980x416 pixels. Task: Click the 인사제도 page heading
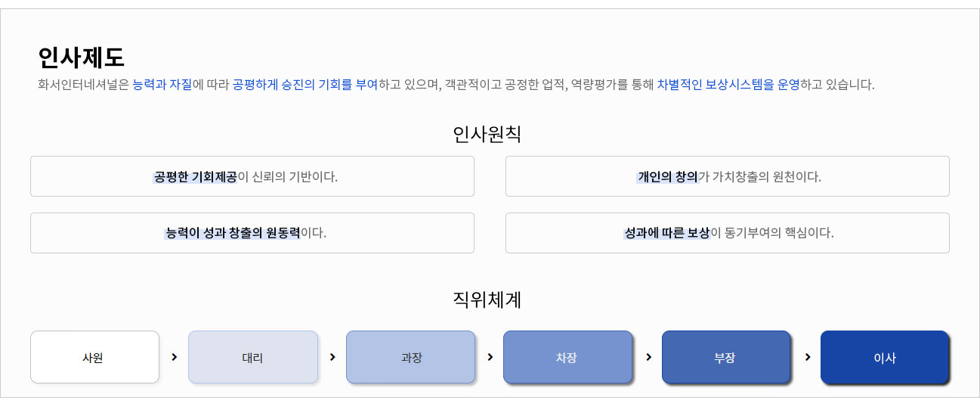pyautogui.click(x=81, y=57)
